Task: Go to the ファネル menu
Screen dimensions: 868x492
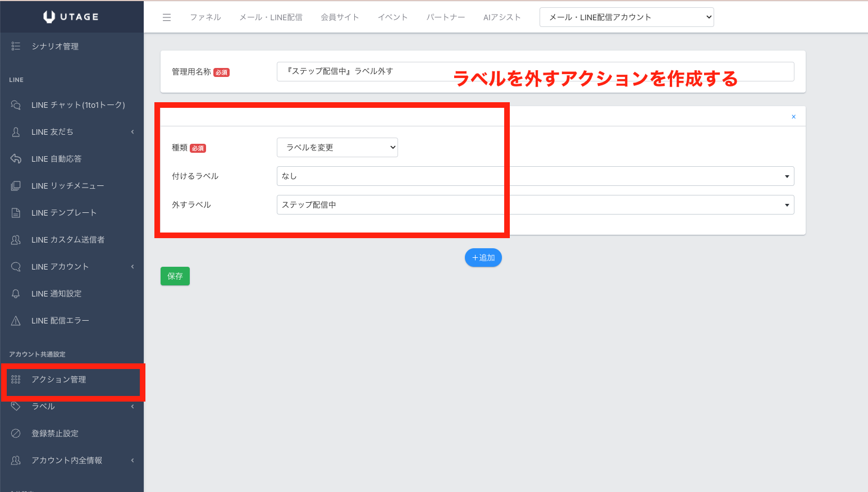Action: (205, 17)
